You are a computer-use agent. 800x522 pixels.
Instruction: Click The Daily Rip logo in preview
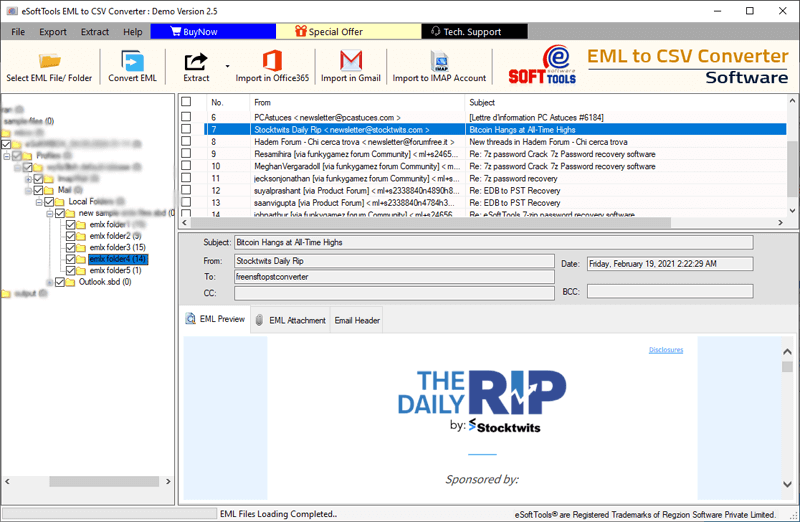click(482, 401)
